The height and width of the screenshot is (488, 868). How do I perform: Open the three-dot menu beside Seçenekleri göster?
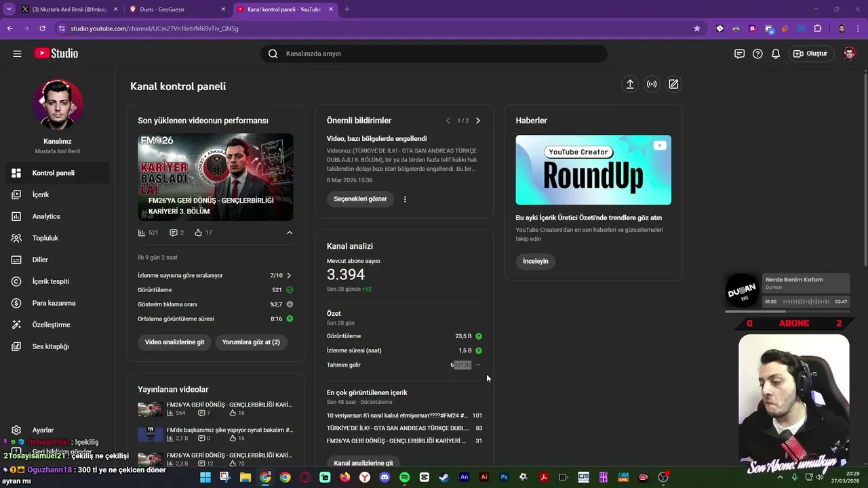(x=405, y=199)
